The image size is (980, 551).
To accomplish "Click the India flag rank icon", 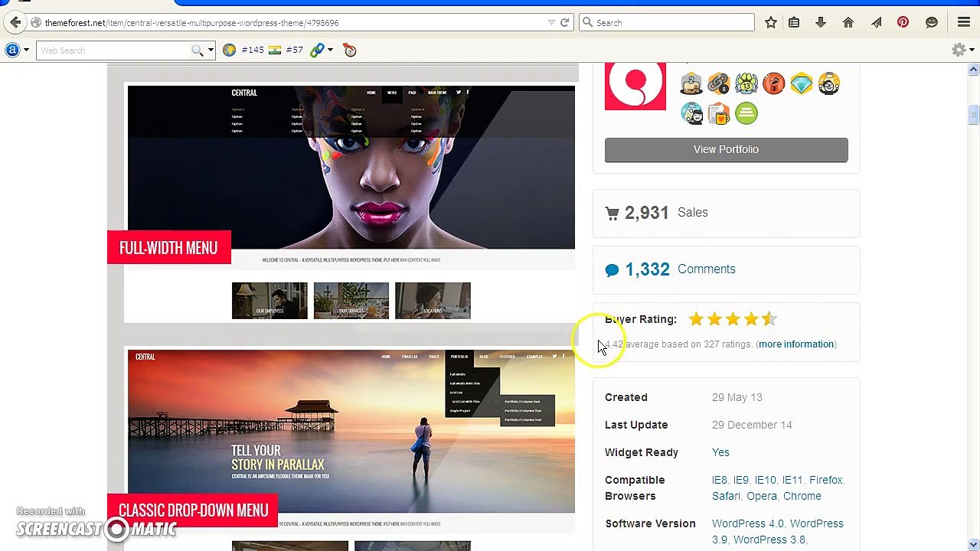I will coord(275,50).
